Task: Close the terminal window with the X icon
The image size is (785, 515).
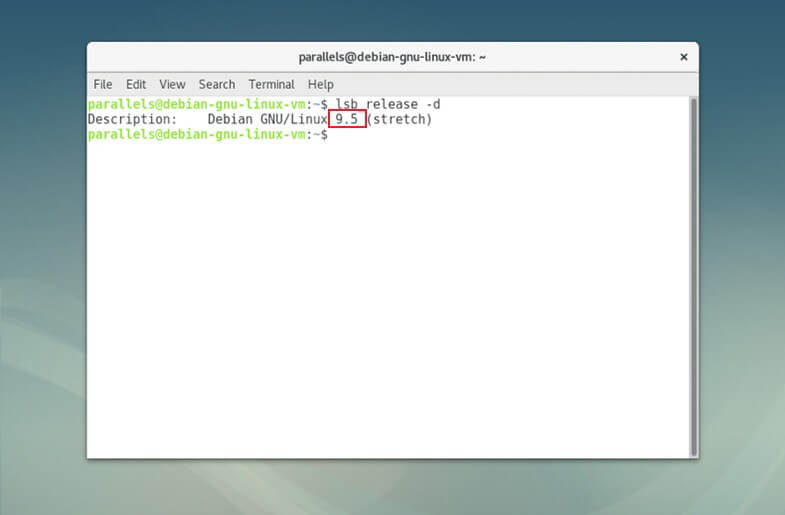Action: [x=684, y=57]
